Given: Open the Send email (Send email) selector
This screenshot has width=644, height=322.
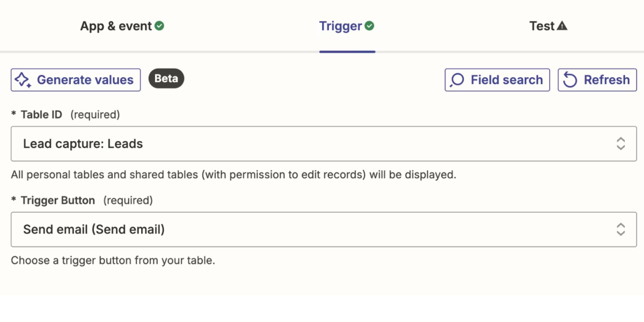Looking at the screenshot, I should tap(324, 230).
